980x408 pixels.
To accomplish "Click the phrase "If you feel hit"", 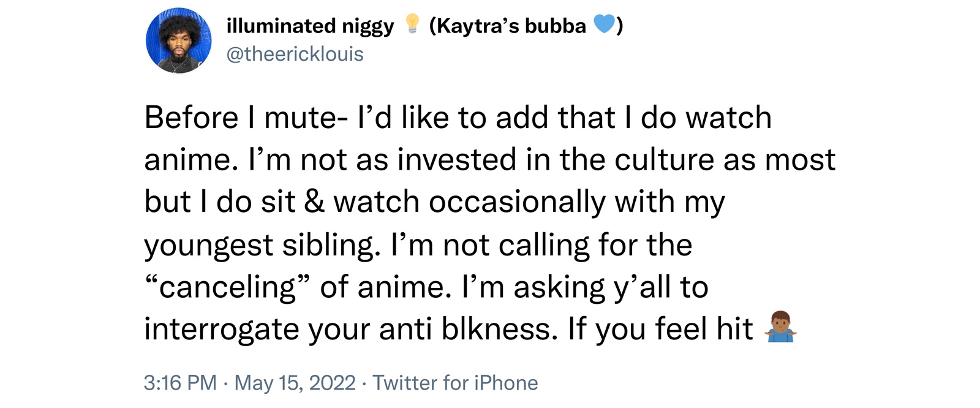I will (x=660, y=329).
